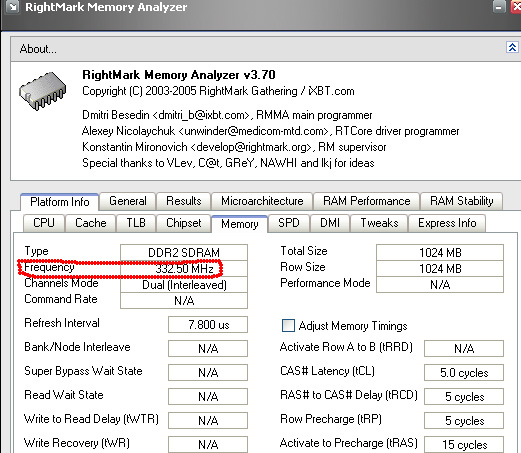
Task: Click the Read Wait State N/A field
Action: coord(208,397)
